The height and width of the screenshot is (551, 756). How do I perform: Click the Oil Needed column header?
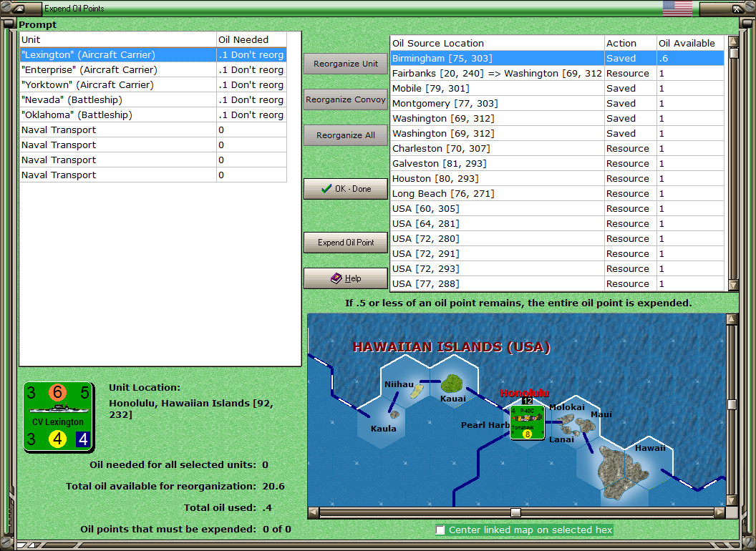point(251,39)
